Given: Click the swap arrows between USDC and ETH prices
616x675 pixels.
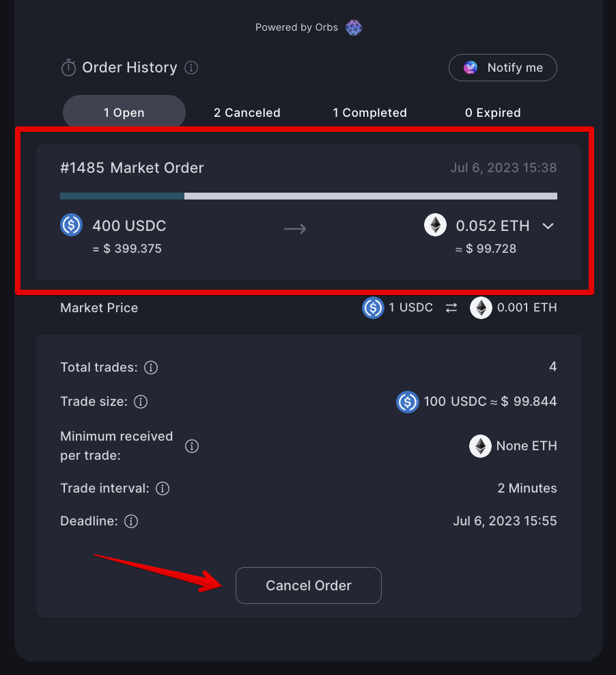Looking at the screenshot, I should [451, 307].
